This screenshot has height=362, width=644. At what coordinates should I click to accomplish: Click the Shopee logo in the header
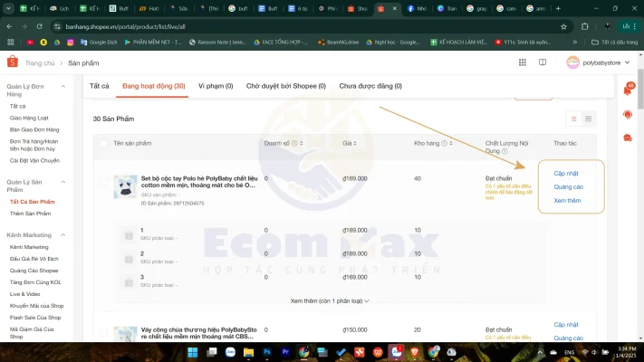click(13, 62)
